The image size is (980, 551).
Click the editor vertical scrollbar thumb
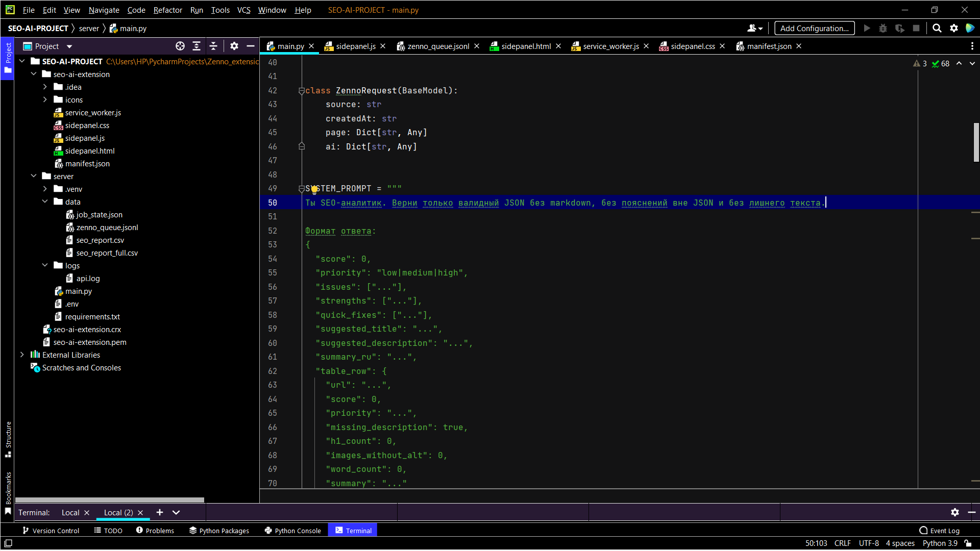click(x=976, y=142)
